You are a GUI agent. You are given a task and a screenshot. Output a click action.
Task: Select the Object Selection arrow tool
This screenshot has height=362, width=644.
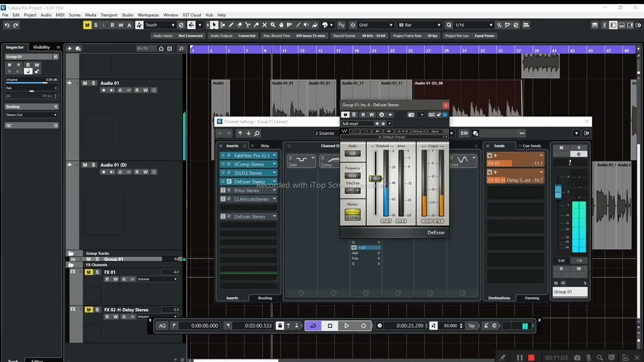coord(214,25)
